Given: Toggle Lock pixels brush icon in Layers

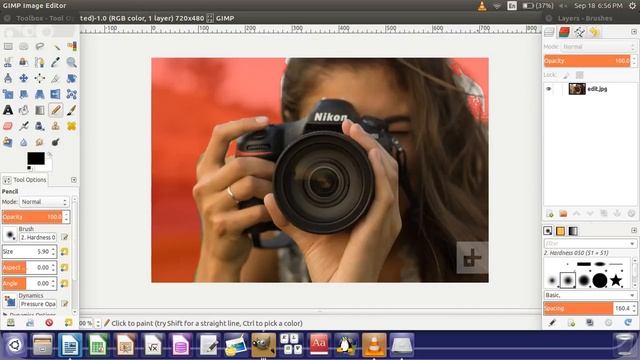Looking at the screenshot, I should pyautogui.click(x=566, y=75).
